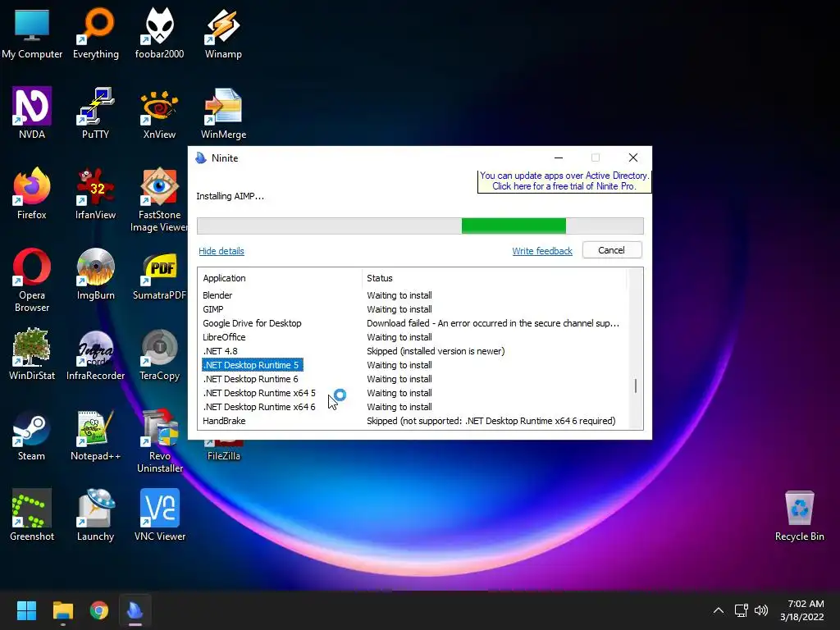
Task: Click the Ninite Pro free trial banner
Action: (x=564, y=181)
